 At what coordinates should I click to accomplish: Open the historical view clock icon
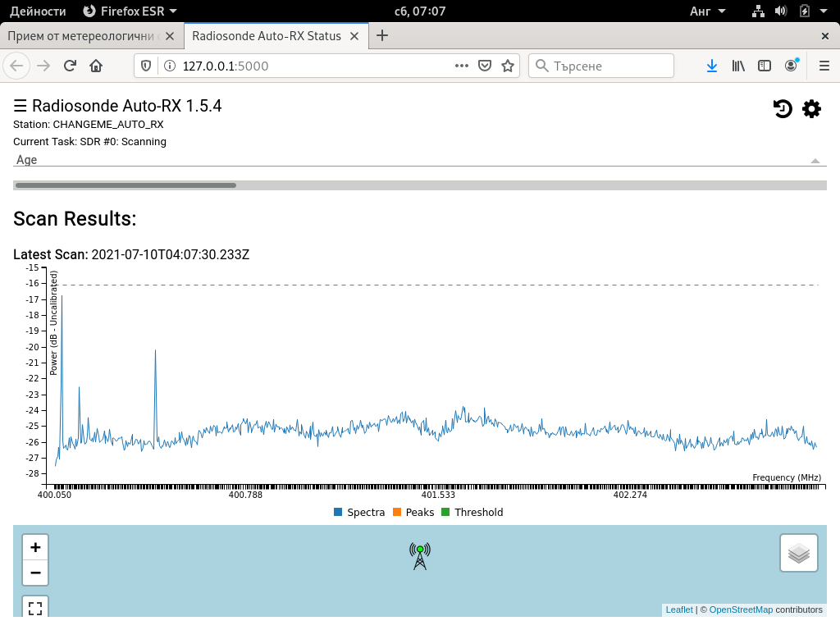point(783,109)
